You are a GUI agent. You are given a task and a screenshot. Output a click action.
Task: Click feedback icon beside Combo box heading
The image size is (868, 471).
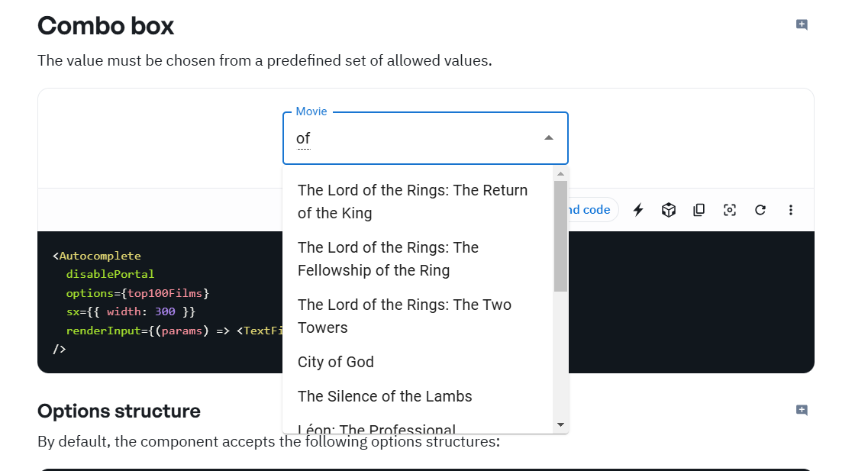[802, 24]
